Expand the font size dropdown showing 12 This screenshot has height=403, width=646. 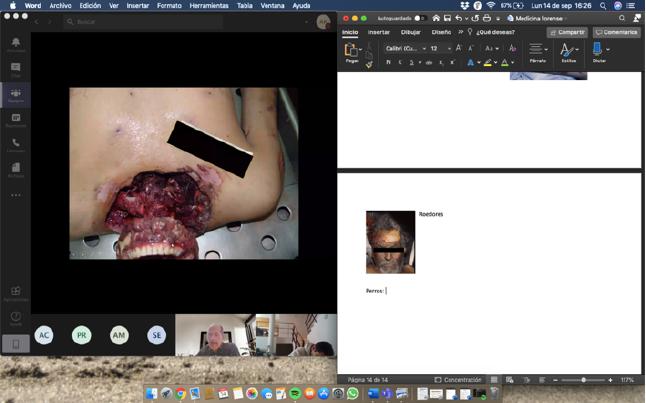[x=449, y=48]
